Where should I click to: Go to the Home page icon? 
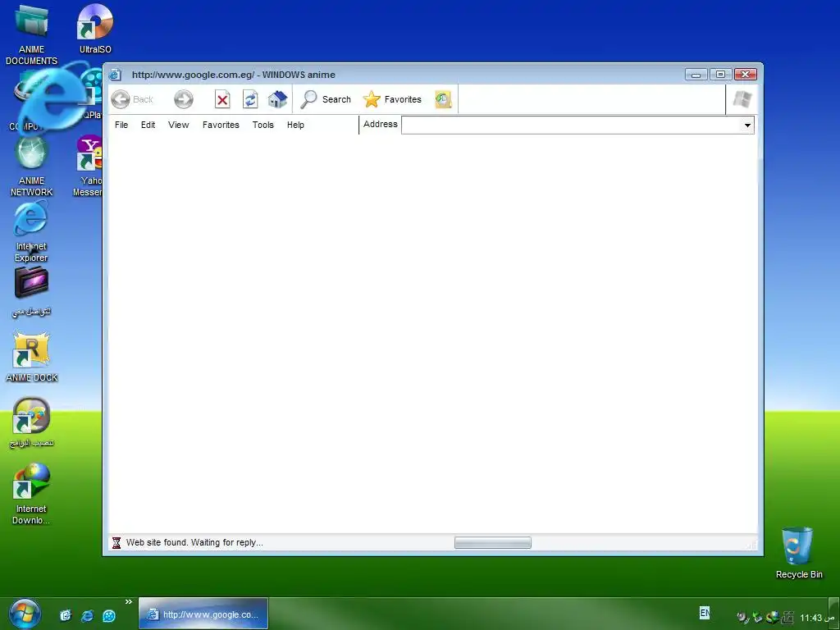(277, 99)
